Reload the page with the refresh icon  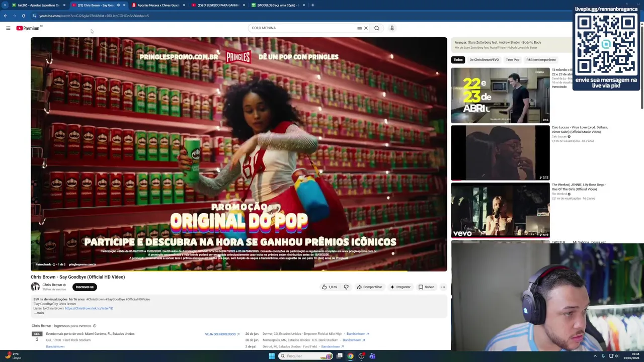click(23, 16)
